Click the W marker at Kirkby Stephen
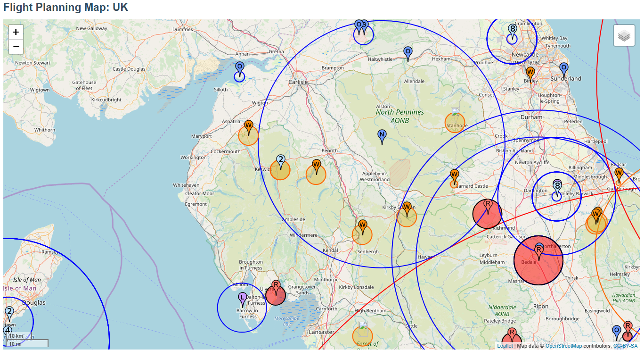The width and height of the screenshot is (644, 350). [407, 209]
